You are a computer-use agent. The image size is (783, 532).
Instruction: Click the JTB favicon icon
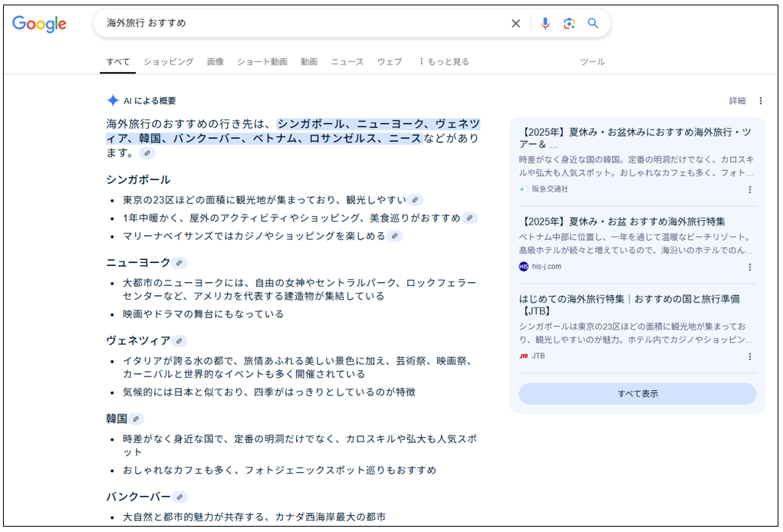523,356
